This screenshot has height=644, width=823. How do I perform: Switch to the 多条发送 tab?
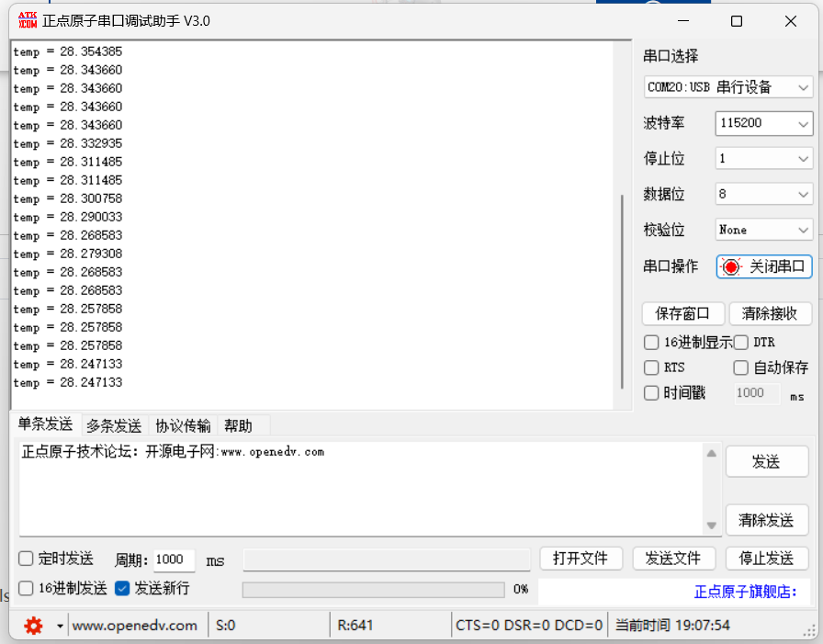tap(114, 425)
